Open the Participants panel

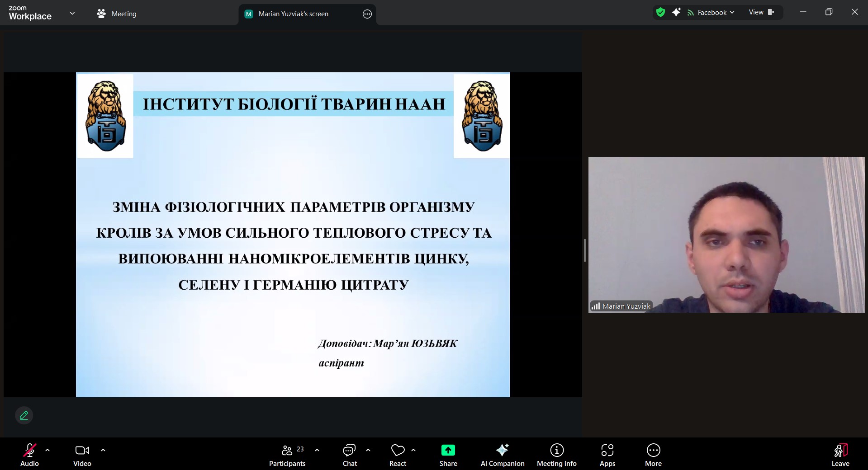pyautogui.click(x=287, y=454)
